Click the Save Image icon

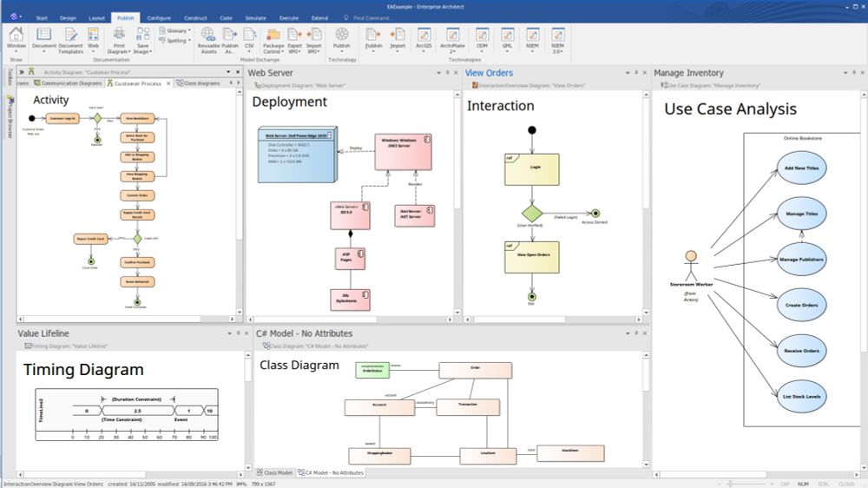[143, 40]
